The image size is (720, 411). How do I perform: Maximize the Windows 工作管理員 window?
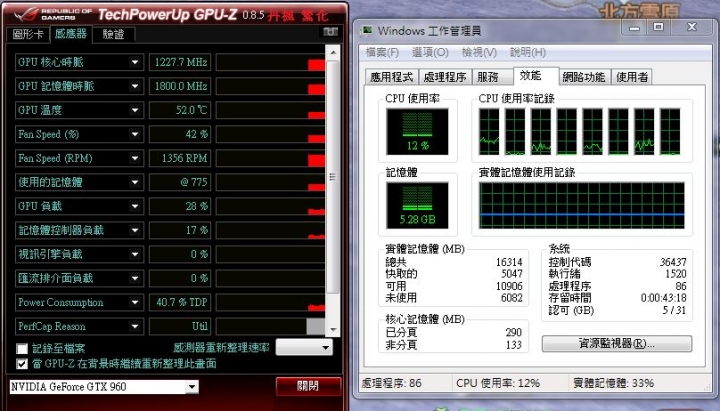658,28
